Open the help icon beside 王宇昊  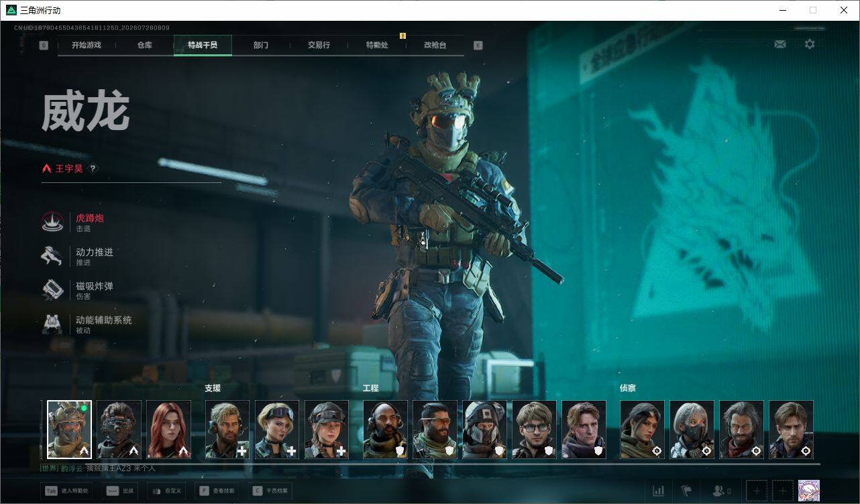(x=93, y=169)
